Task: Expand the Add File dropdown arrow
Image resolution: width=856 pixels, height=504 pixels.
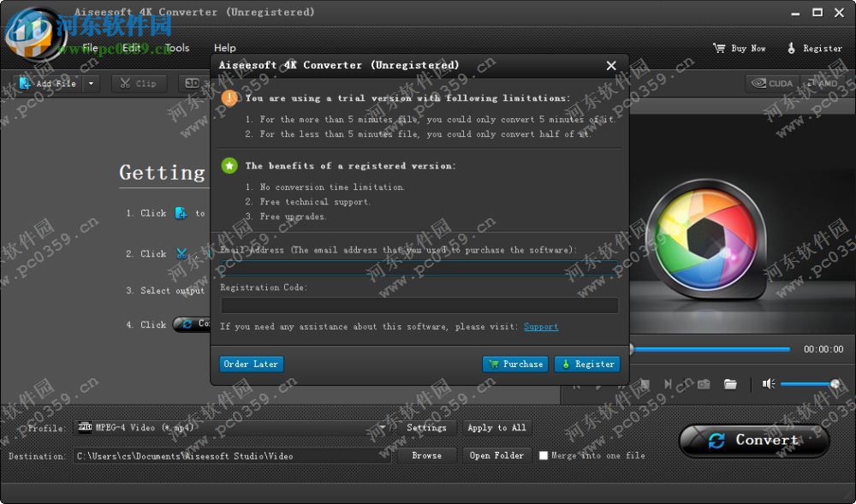Action: point(90,83)
